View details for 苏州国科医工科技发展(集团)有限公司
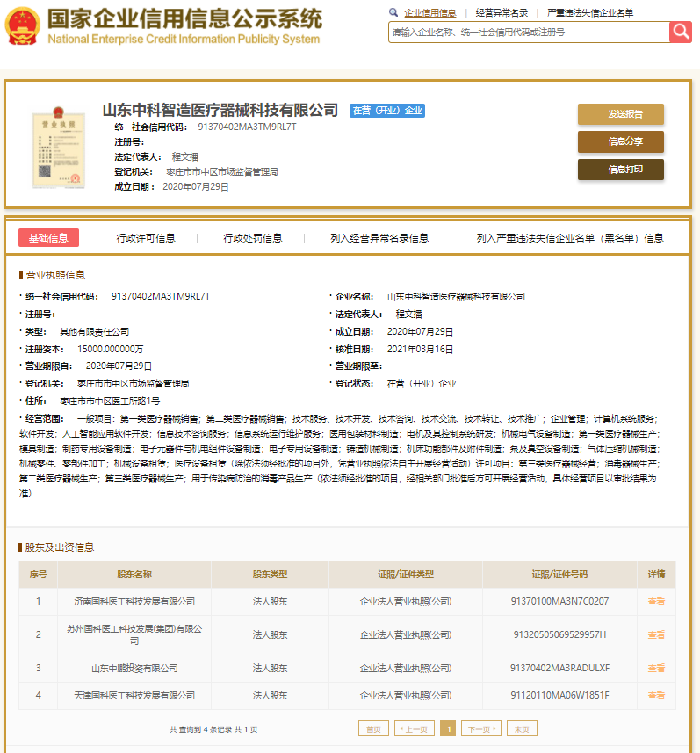This screenshot has height=753, width=700. (656, 635)
